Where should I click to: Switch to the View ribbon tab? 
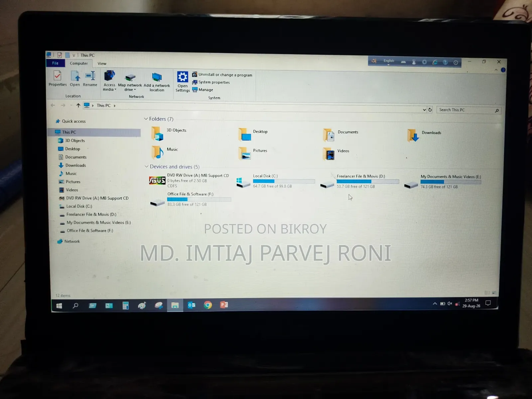[x=102, y=64]
